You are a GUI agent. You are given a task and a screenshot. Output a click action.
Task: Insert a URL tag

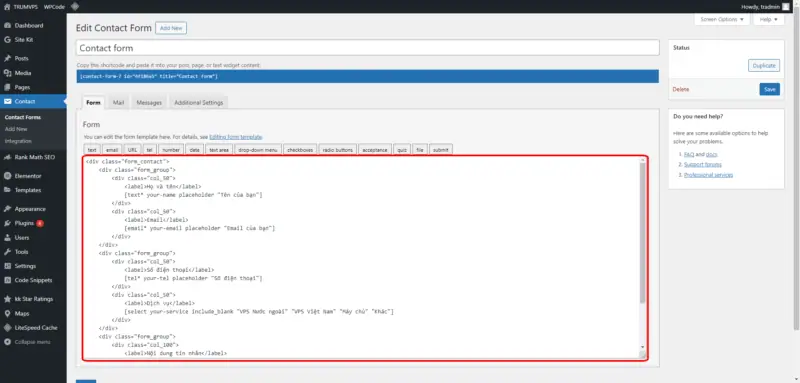point(132,150)
